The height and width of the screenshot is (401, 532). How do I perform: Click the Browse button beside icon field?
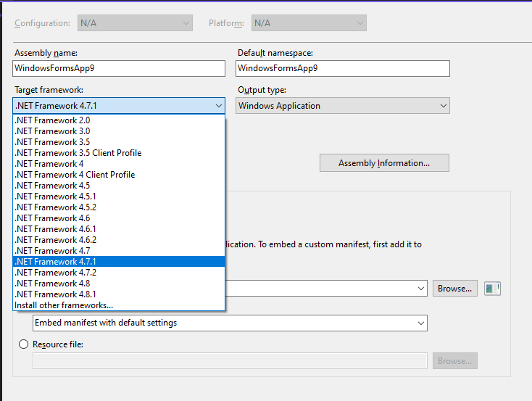coord(454,289)
